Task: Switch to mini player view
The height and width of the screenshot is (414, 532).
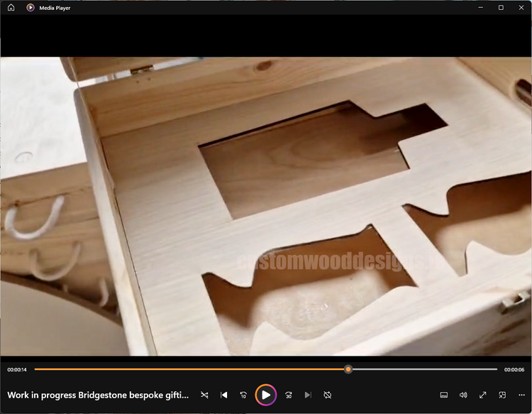Action: coord(501,395)
